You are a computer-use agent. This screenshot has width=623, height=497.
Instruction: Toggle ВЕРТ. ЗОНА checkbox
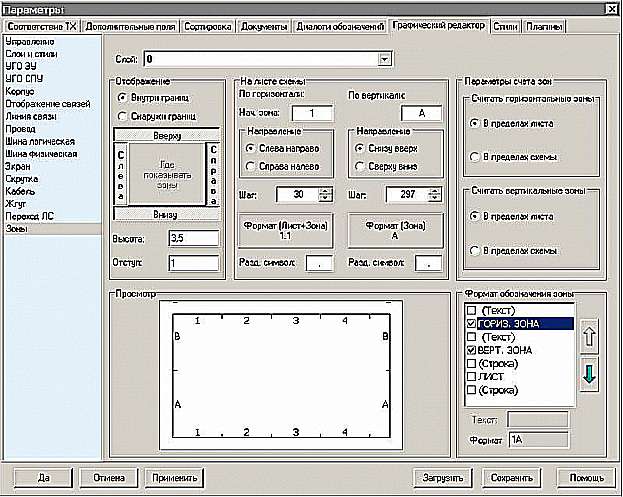pyautogui.click(x=471, y=350)
